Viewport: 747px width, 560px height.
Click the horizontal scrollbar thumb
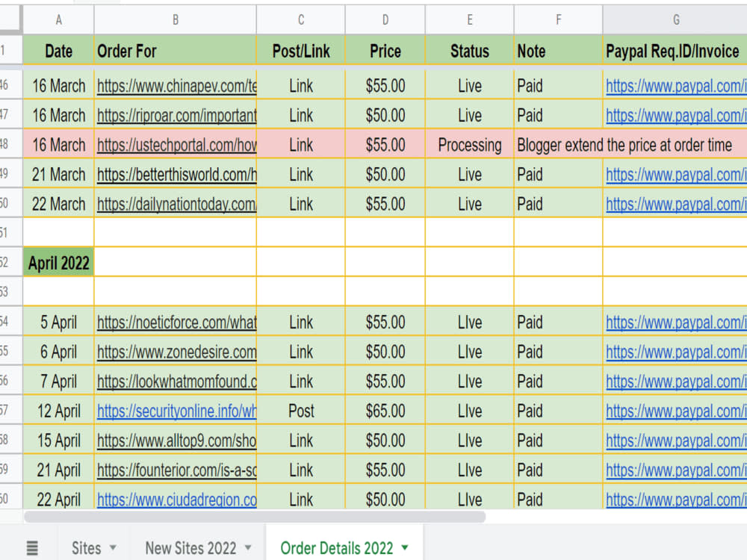[x=255, y=517]
